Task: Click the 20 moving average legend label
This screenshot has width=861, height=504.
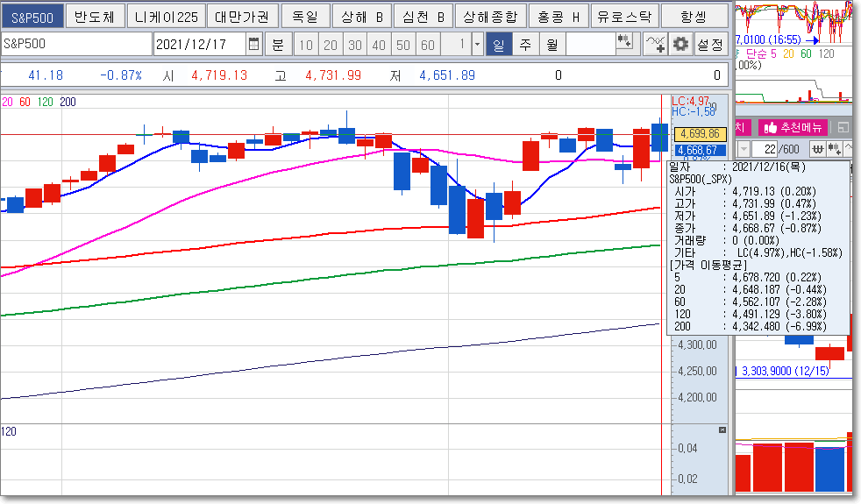Action: [8, 102]
